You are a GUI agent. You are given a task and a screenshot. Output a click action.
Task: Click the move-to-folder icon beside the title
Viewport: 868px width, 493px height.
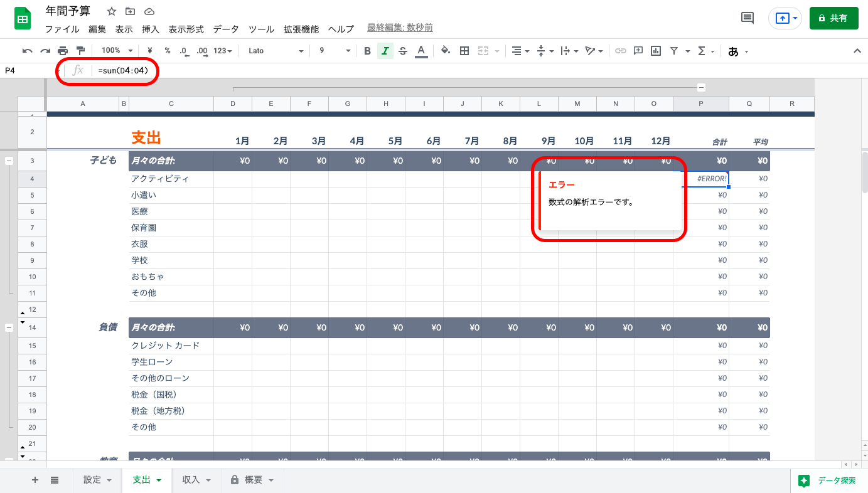point(130,12)
